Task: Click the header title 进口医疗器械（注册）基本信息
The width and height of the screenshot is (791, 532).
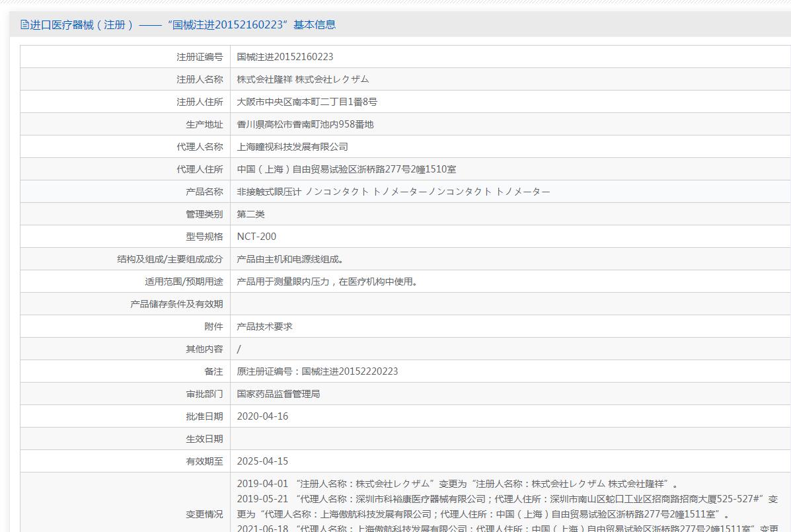Action: [182, 24]
